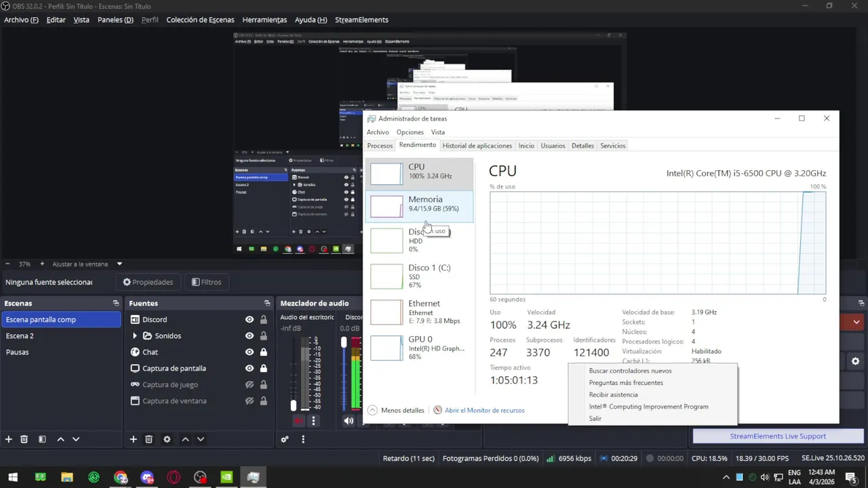Screen dimensions: 868x488
Task: Open notification center icon in taskbar
Action: coord(851,477)
